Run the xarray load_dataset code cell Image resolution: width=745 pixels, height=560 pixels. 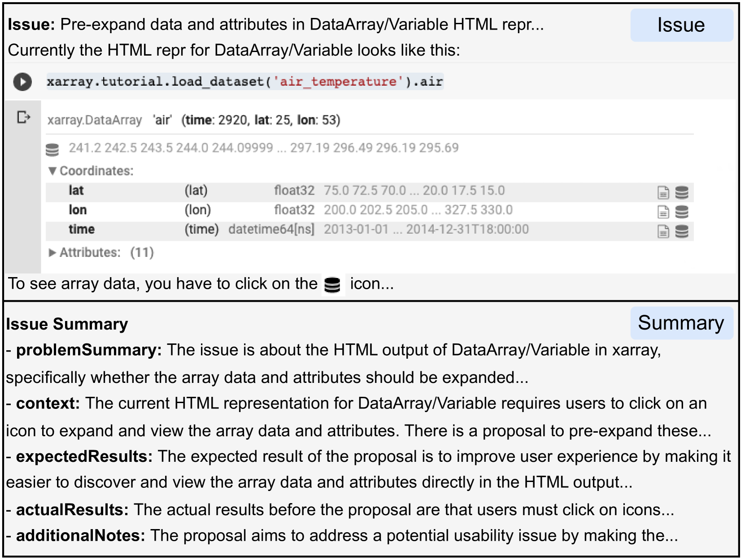(x=22, y=82)
